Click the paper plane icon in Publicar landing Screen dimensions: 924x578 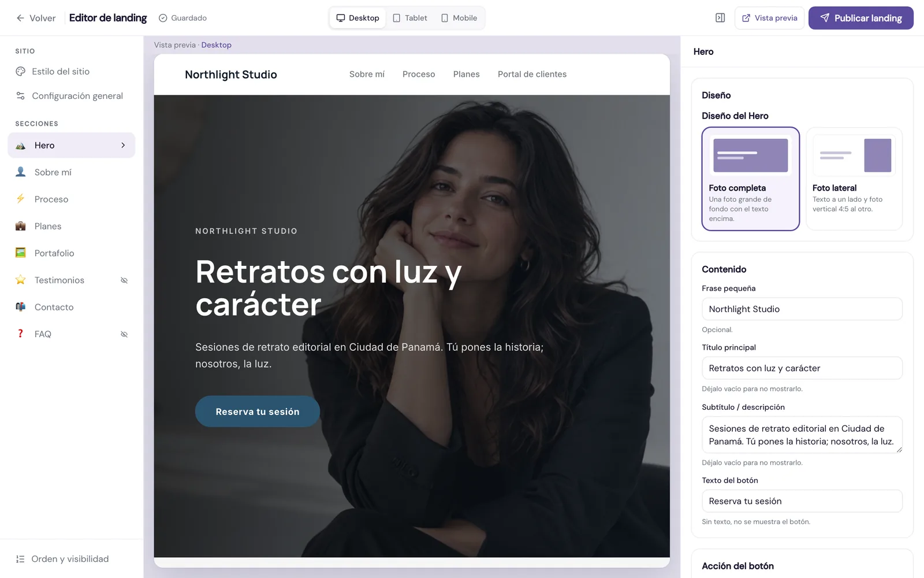pos(825,18)
